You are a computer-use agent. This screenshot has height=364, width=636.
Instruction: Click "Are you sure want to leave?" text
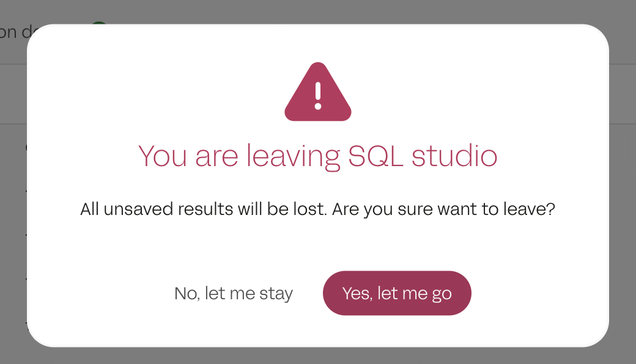pyautogui.click(x=459, y=209)
